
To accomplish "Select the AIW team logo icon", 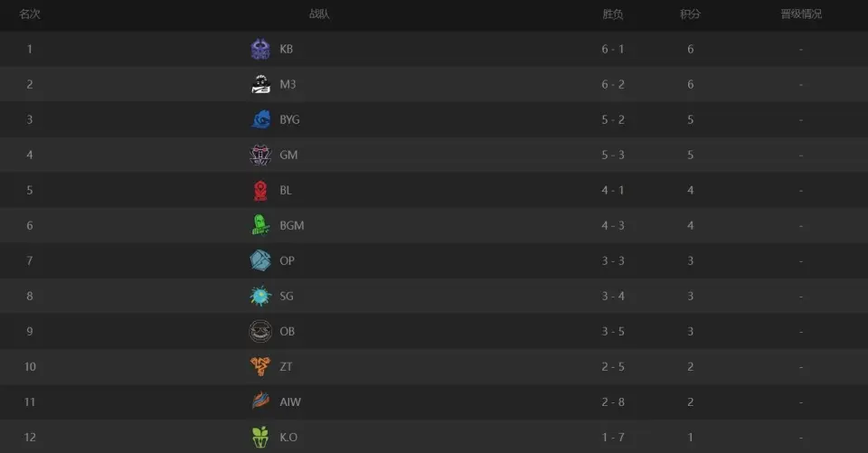I will pos(260,401).
